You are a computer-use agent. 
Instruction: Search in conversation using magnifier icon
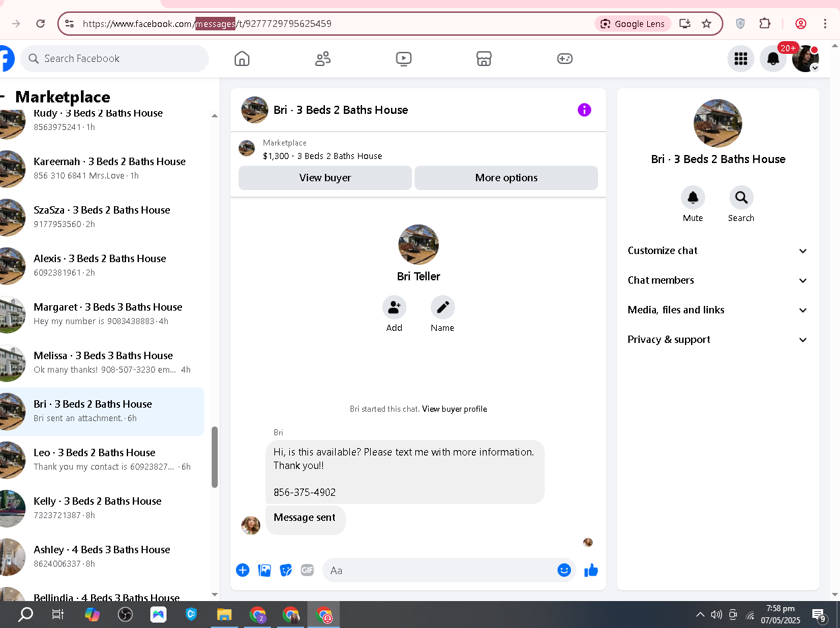coord(741,197)
